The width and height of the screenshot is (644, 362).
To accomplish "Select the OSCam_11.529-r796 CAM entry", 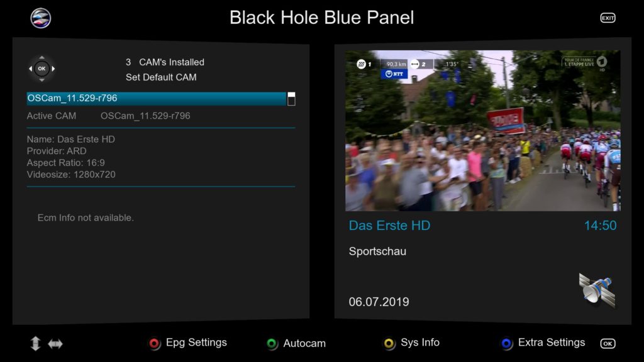I will click(x=157, y=99).
